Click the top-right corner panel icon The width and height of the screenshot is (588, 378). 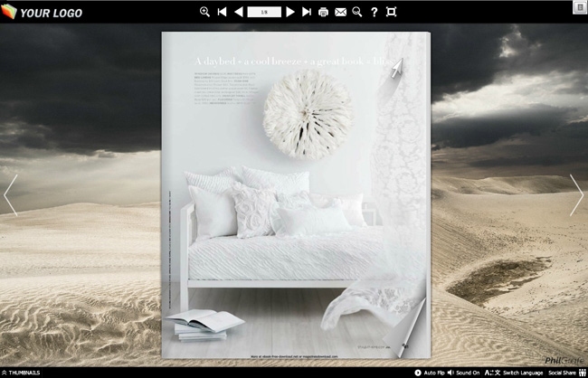[x=580, y=7]
